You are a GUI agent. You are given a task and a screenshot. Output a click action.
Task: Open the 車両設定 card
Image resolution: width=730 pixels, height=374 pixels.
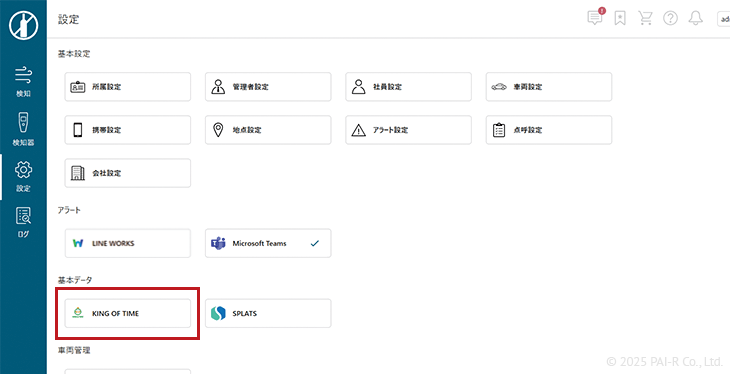click(549, 87)
